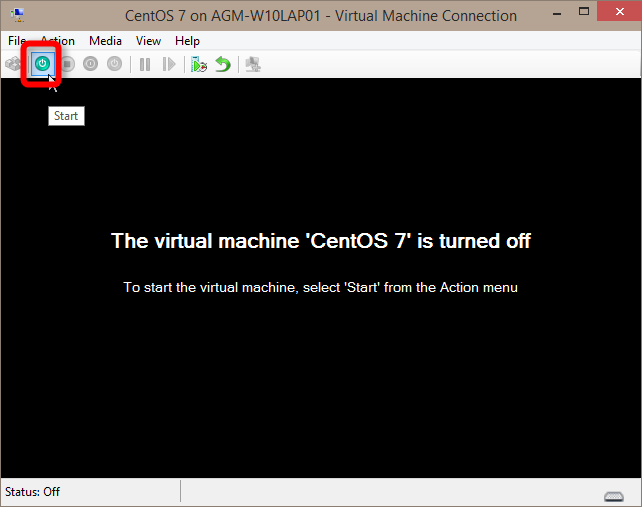This screenshot has height=507, width=642.
Task: Click the window system icon in title bar
Action: coord(18,15)
